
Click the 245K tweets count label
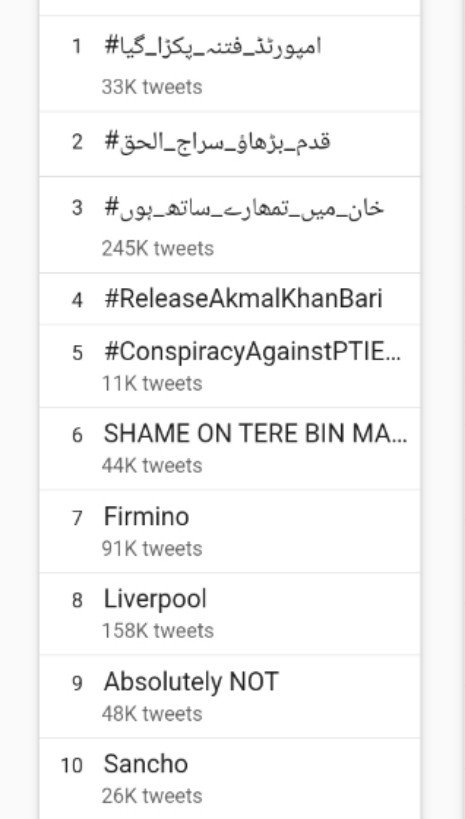pyautogui.click(x=158, y=248)
